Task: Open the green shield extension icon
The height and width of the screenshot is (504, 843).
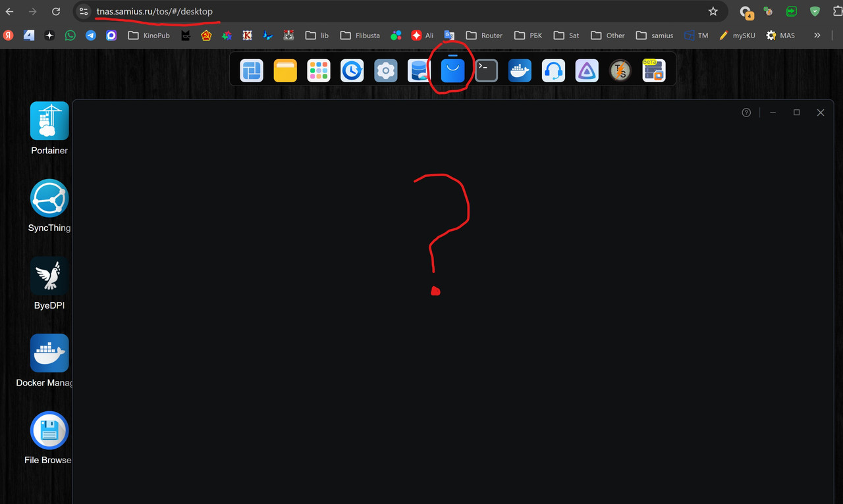Action: click(x=815, y=11)
